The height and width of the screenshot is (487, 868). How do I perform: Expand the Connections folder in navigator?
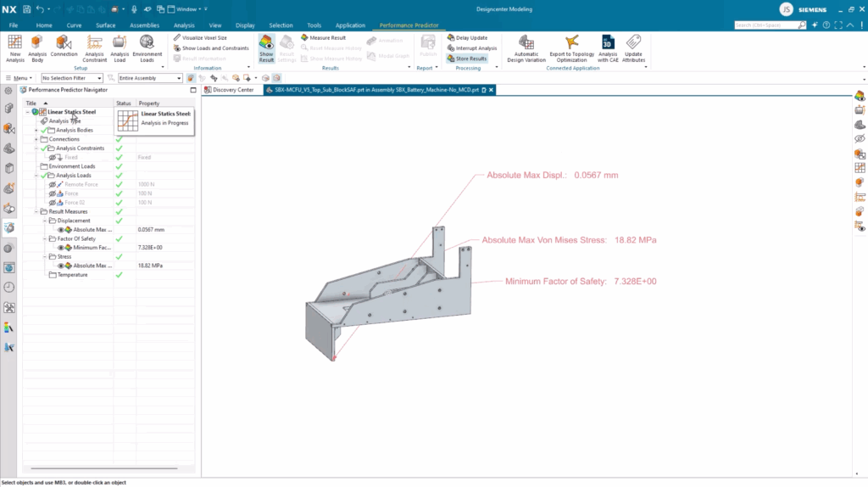coord(36,139)
